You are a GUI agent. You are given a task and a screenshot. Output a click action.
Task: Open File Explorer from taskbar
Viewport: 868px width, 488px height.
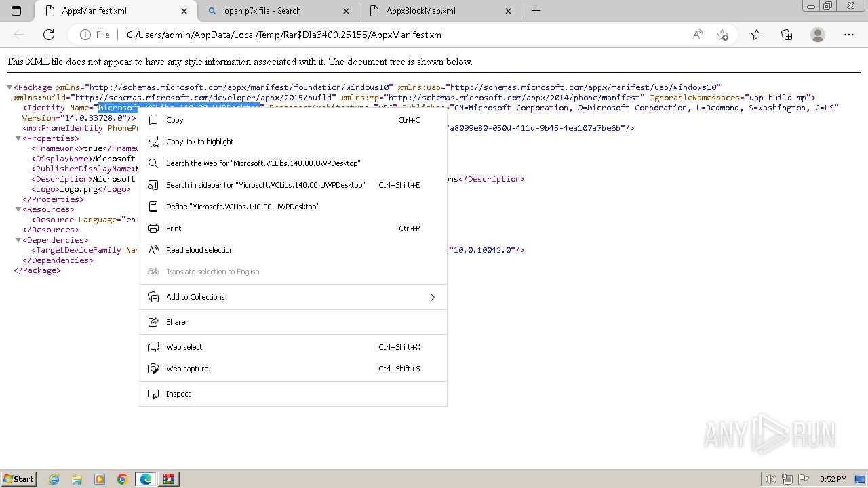(x=77, y=479)
